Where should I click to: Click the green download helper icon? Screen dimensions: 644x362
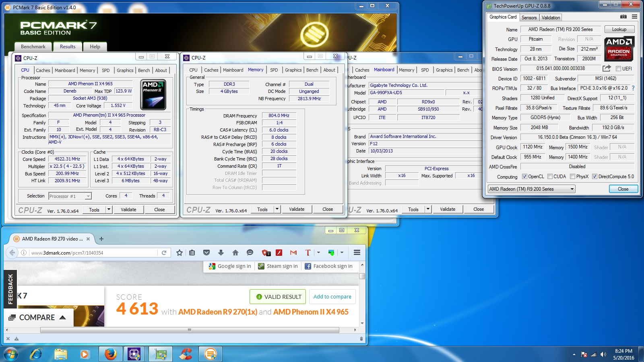331,253
